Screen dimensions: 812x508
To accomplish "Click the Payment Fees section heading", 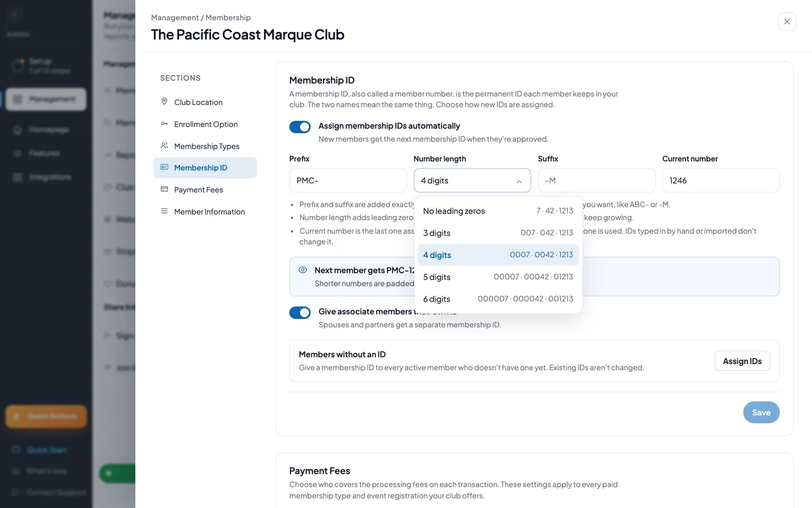I will coord(320,471).
